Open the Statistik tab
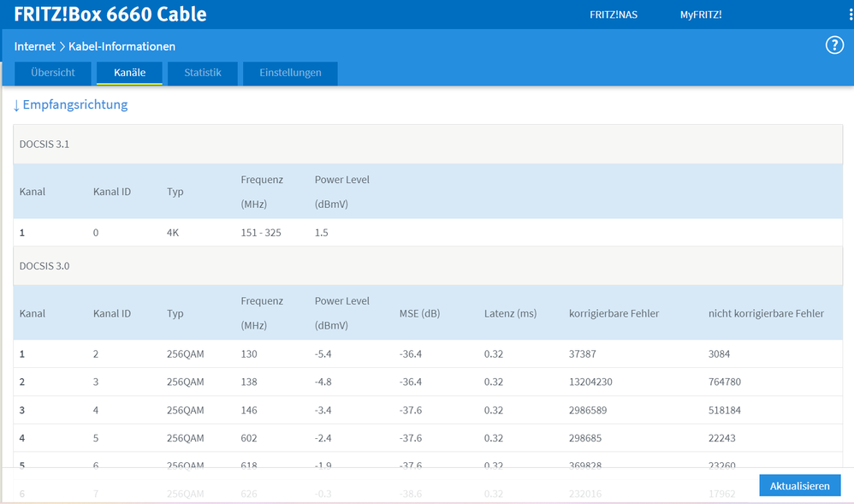Screen dimensions: 854x504 203,73
